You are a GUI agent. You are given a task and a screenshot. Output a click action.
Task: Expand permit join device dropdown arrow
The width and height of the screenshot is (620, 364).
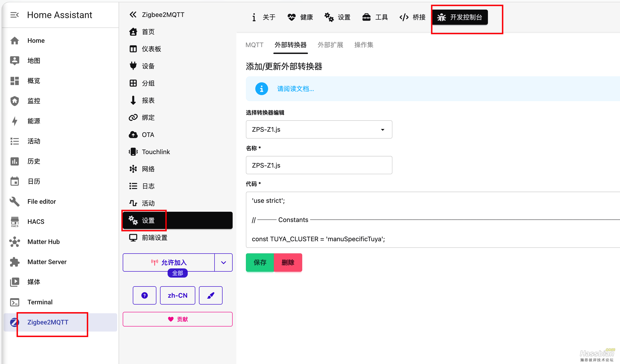(x=223, y=262)
